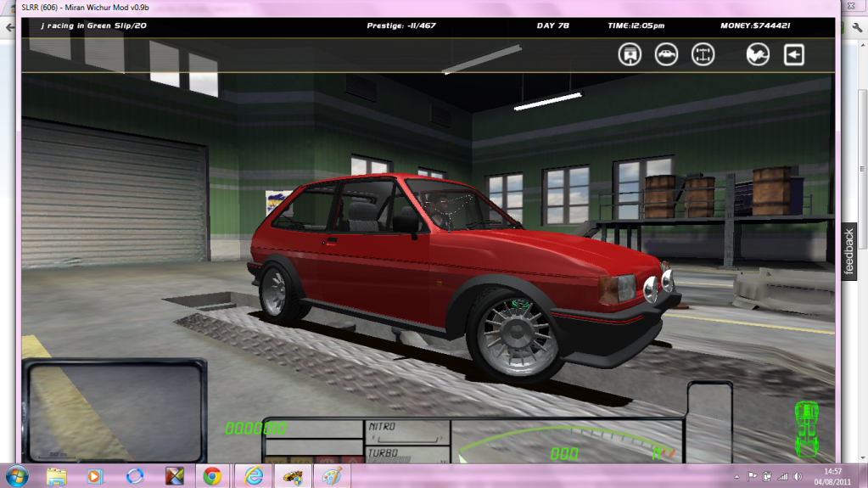The height and width of the screenshot is (488, 868).
Task: Open the paint tools icon
Action: [x=758, y=54]
